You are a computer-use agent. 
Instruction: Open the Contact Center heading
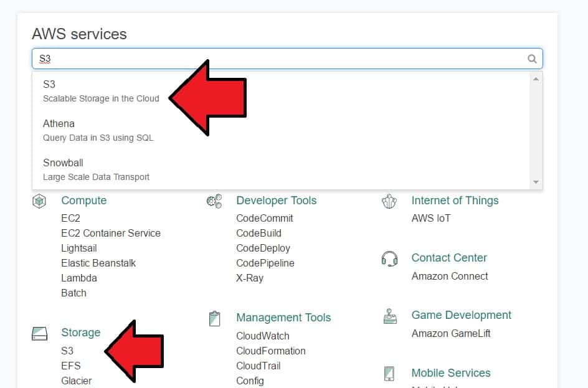(x=449, y=258)
